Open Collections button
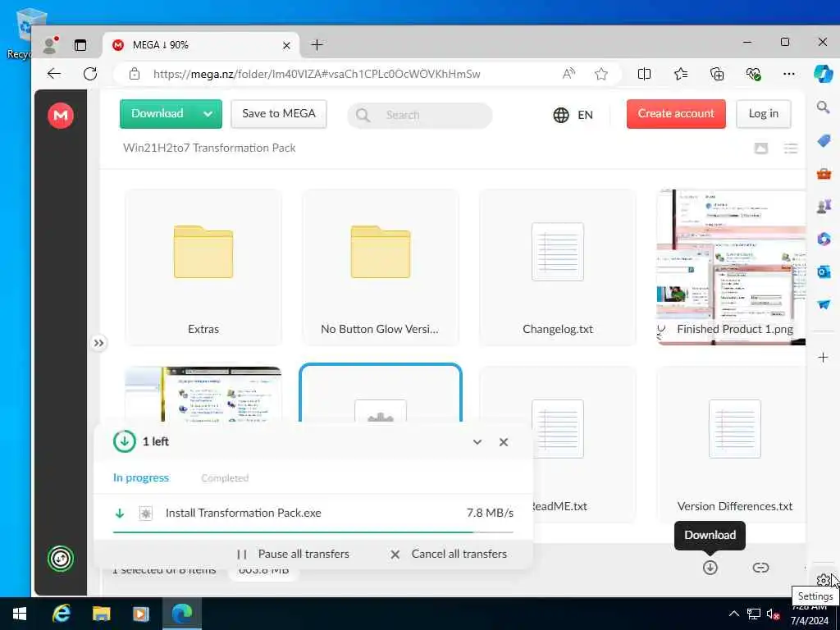 tap(717, 74)
